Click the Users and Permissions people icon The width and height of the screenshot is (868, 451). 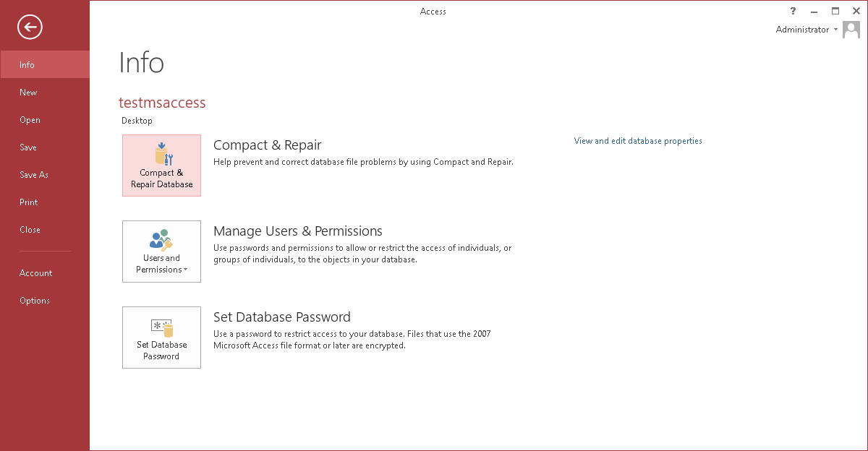(x=161, y=239)
